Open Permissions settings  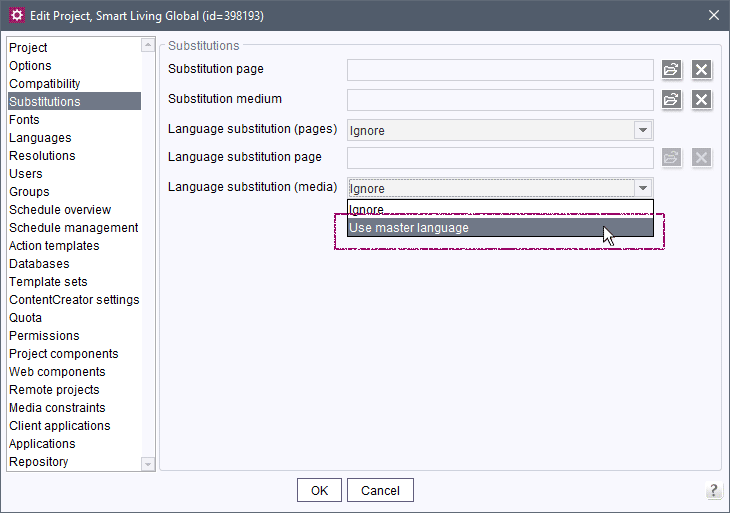click(74, 336)
